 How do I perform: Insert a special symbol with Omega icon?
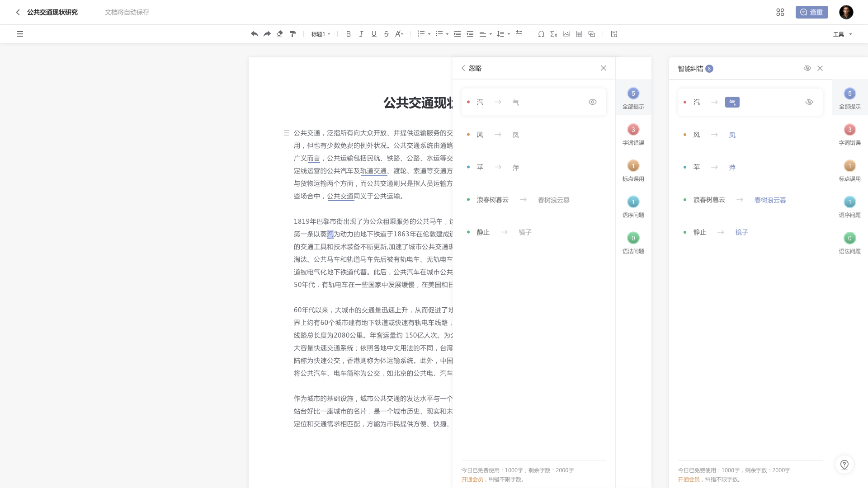(x=541, y=34)
